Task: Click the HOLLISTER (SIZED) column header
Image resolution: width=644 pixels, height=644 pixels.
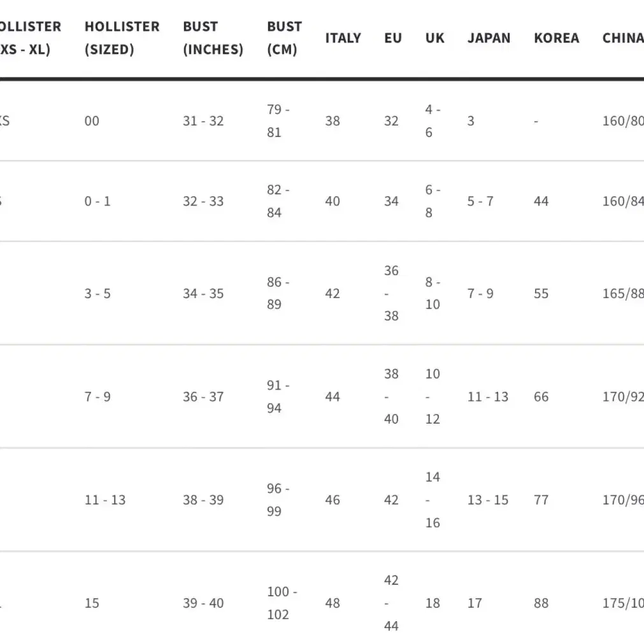Action: [x=122, y=38]
